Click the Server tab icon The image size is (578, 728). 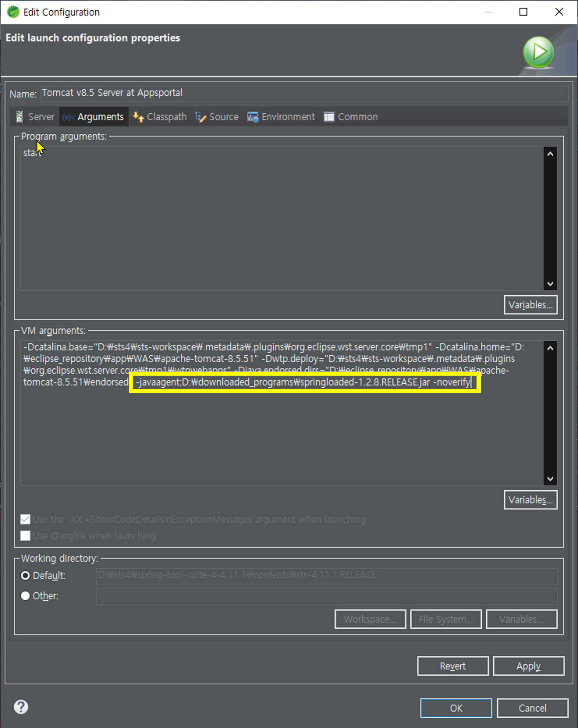[20, 117]
